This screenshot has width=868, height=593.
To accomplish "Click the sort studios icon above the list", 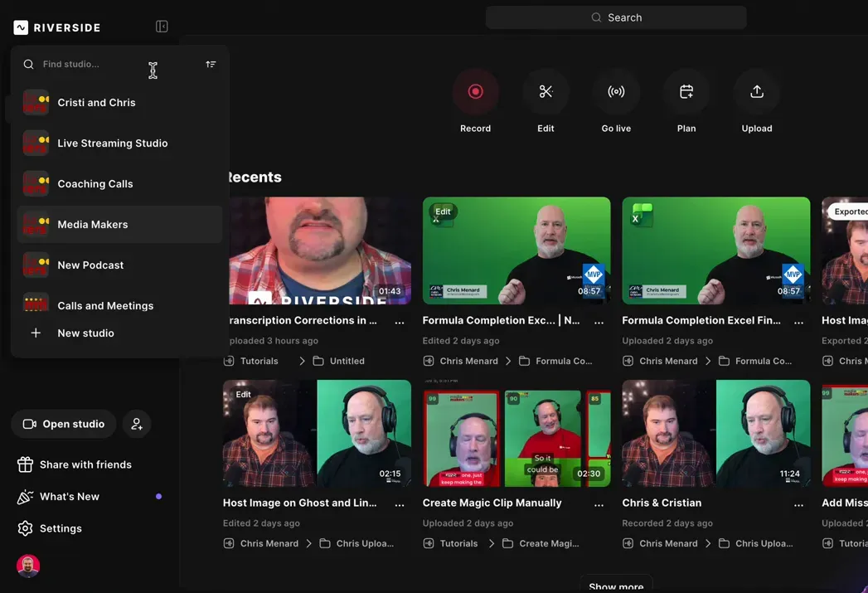I will point(211,63).
